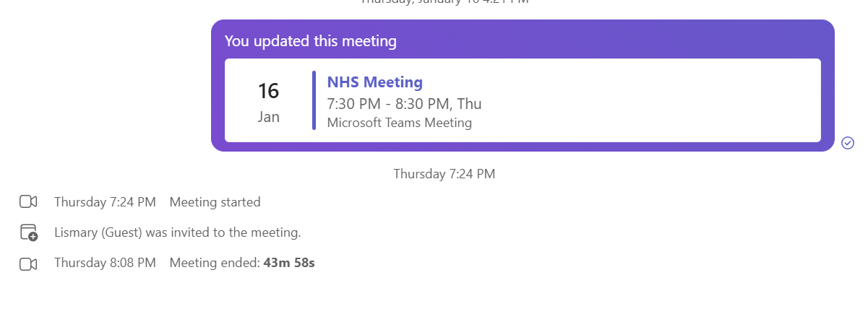Screen dimensions: 868x314
Task: Click the video camera icon beside Meeting ended
Action: tap(28, 263)
